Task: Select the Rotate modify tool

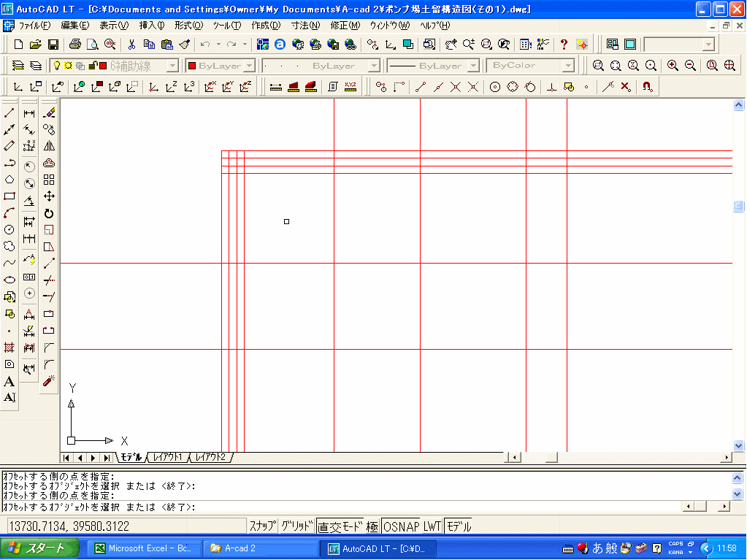Action: point(49,213)
